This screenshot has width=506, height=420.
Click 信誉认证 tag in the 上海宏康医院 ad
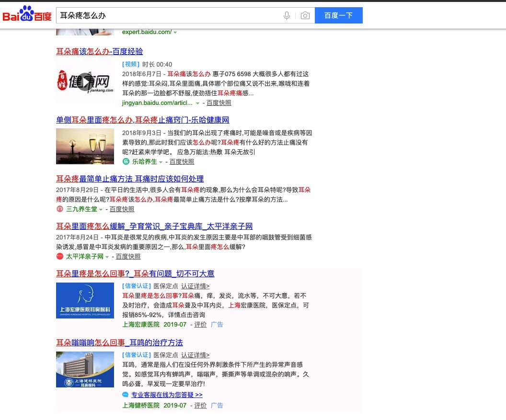[x=137, y=286]
